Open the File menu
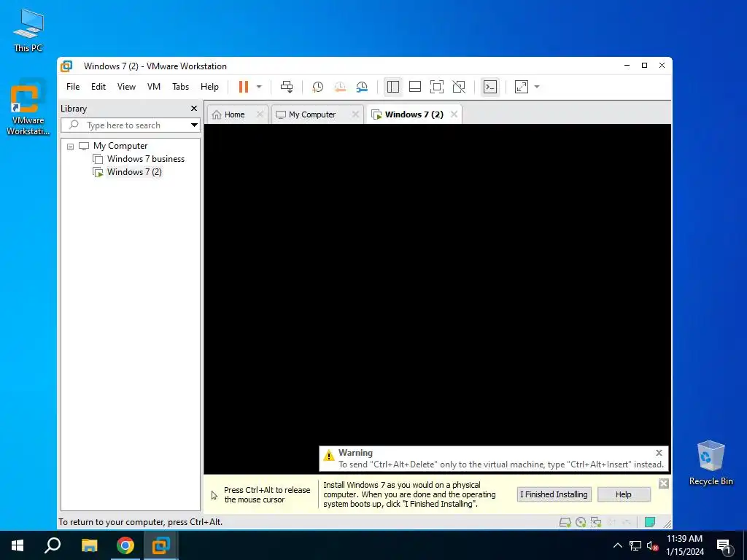747x560 pixels. point(73,87)
